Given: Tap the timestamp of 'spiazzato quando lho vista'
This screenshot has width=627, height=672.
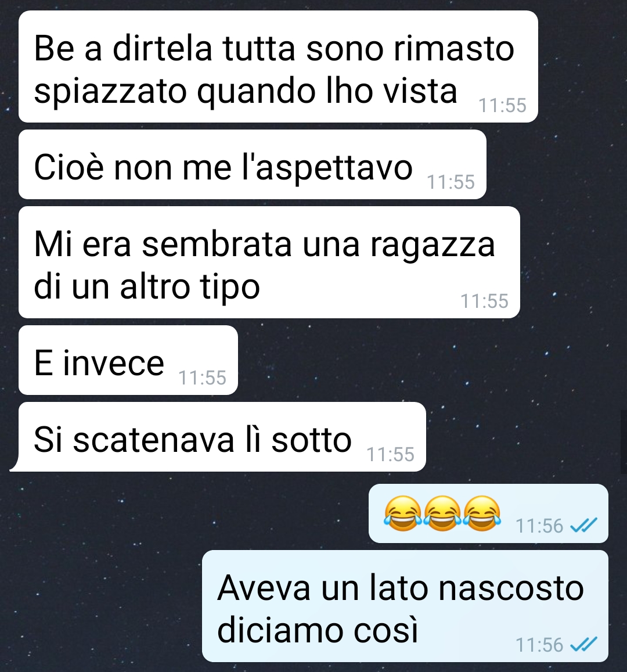Looking at the screenshot, I should coord(502,106).
